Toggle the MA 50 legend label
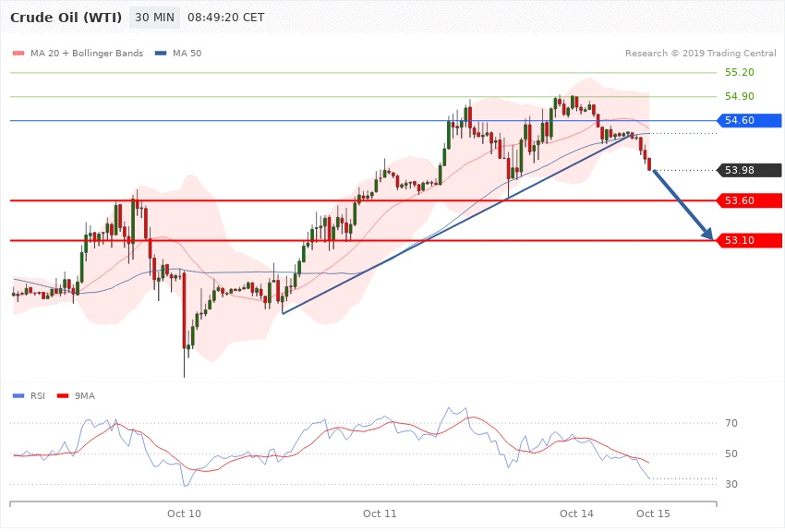The image size is (785, 532). pyautogui.click(x=187, y=54)
